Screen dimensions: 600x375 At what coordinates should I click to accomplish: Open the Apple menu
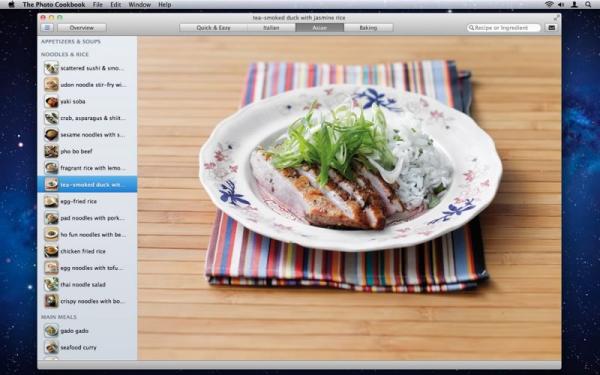[11, 5]
